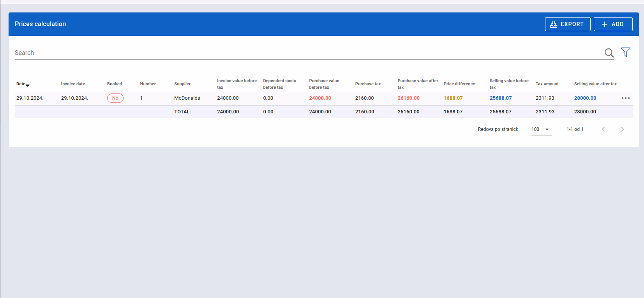This screenshot has width=644, height=298.
Task: Click the TOTAL: row label
Action: 182,112
